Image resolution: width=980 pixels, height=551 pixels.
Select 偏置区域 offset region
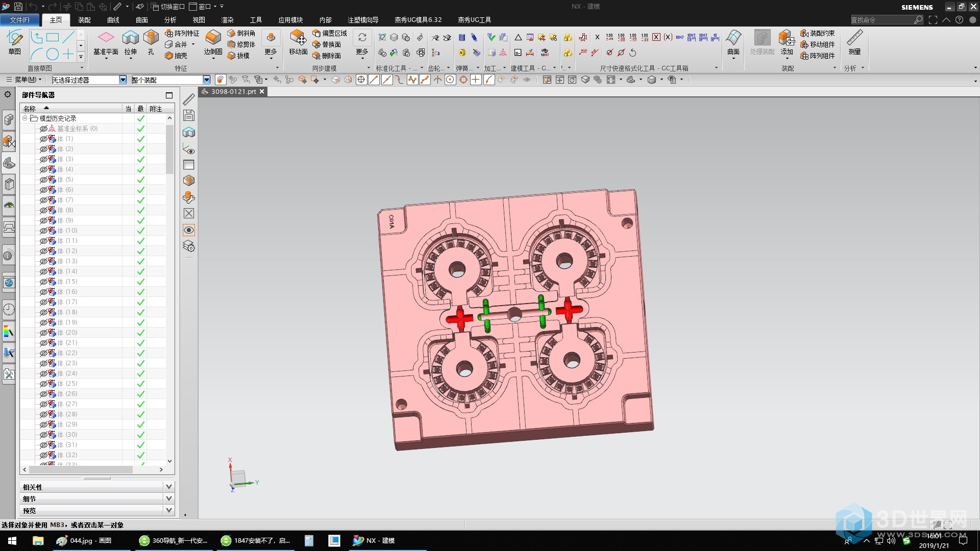click(x=330, y=33)
